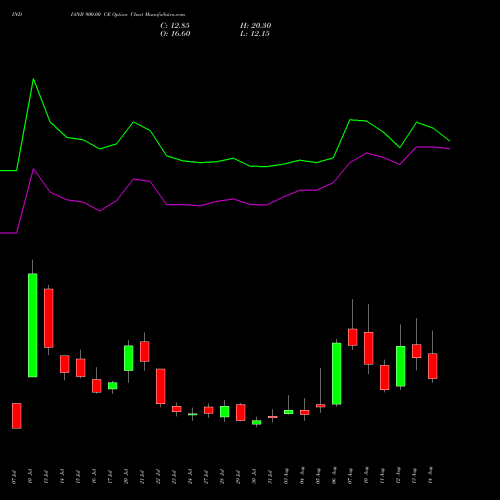Select the '06 Aug' date label
500x500 pixels.
tap(334, 476)
